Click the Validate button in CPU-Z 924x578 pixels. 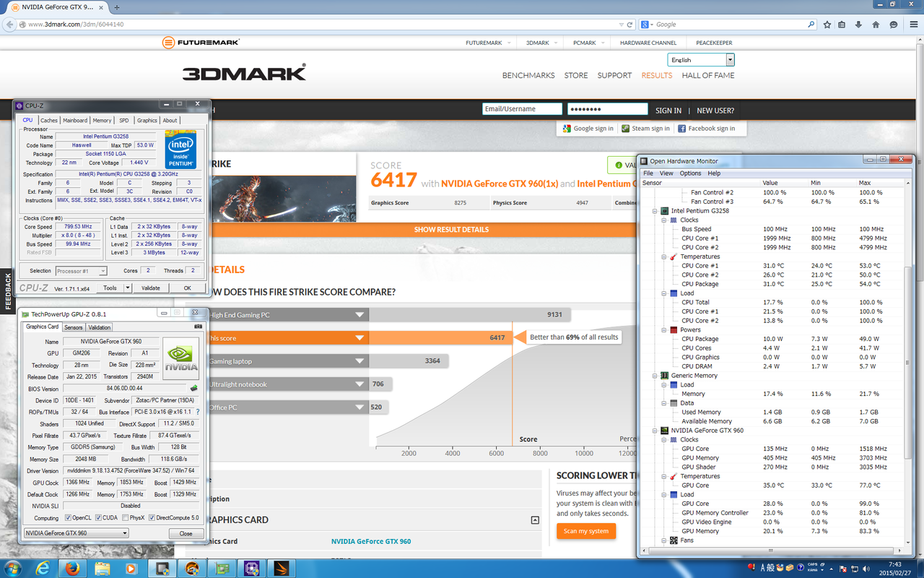click(151, 288)
